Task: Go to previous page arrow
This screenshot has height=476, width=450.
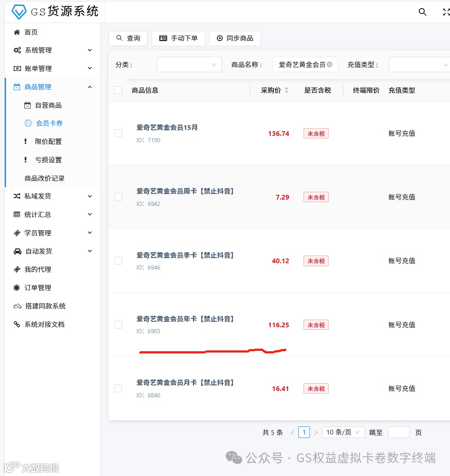Action: [292, 432]
